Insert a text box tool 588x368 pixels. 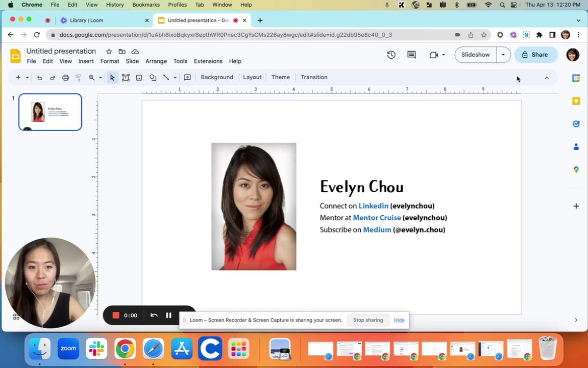tap(126, 78)
